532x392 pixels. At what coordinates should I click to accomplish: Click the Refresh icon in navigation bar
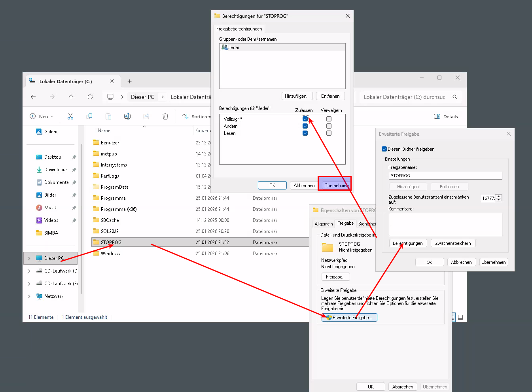[x=90, y=97]
